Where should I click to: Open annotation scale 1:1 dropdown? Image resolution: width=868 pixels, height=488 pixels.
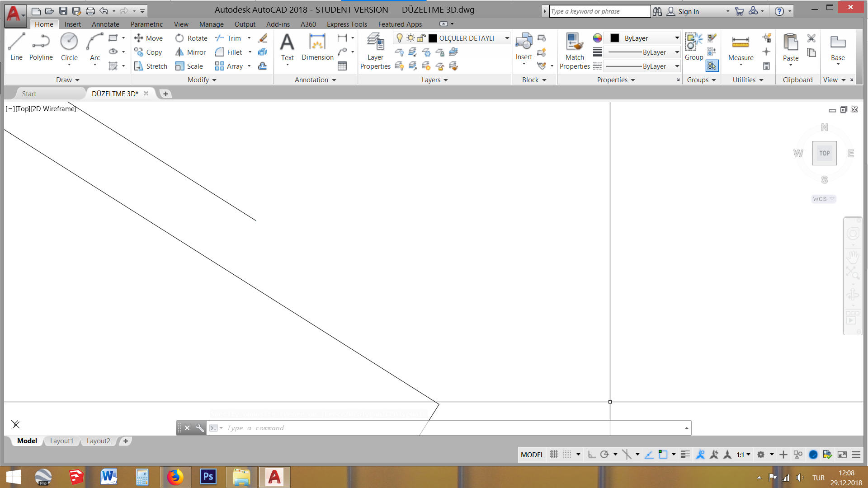click(743, 455)
